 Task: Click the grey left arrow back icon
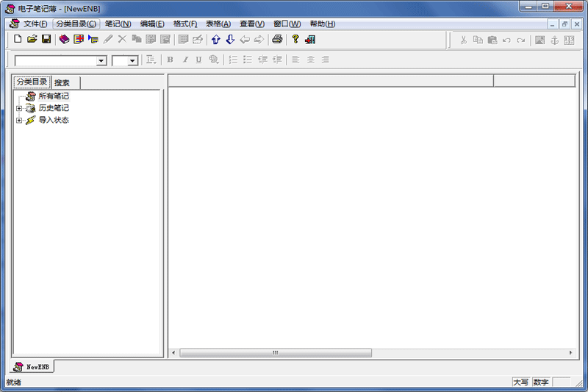click(x=245, y=40)
